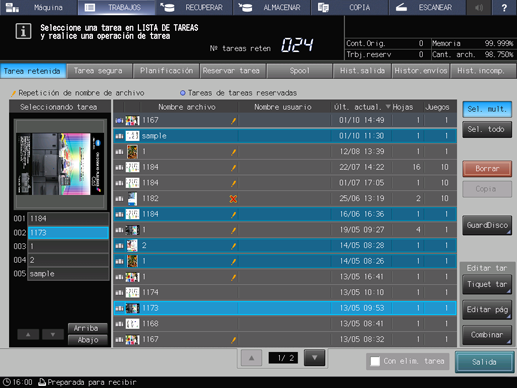Click the speaker sound icon
517x388 pixels.
coord(479,7)
